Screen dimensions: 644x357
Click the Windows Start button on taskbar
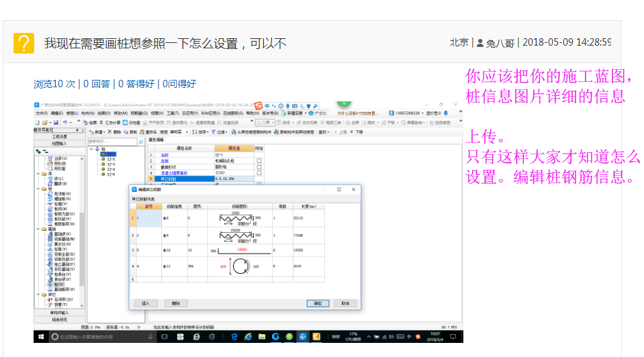point(41,337)
